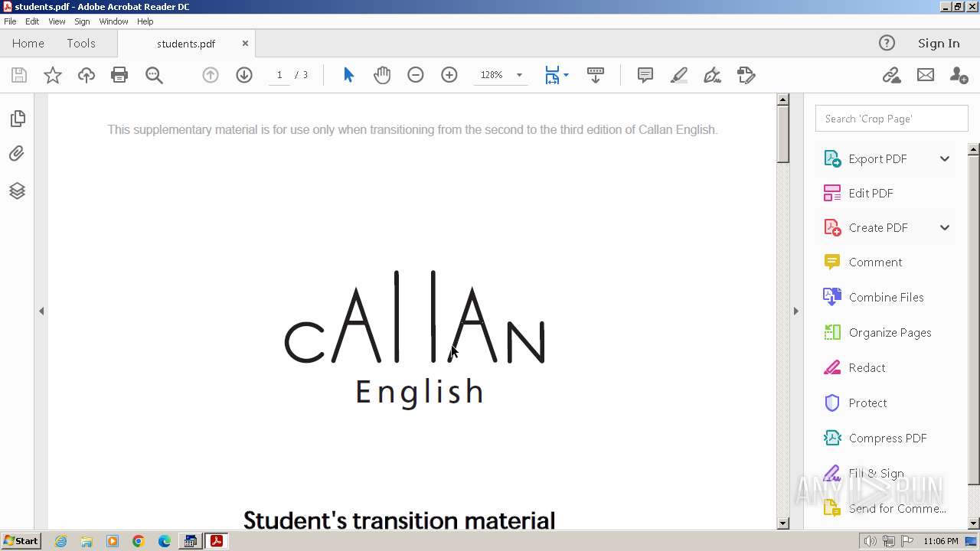980x551 pixels.
Task: Open the Sign menu
Action: [82, 21]
